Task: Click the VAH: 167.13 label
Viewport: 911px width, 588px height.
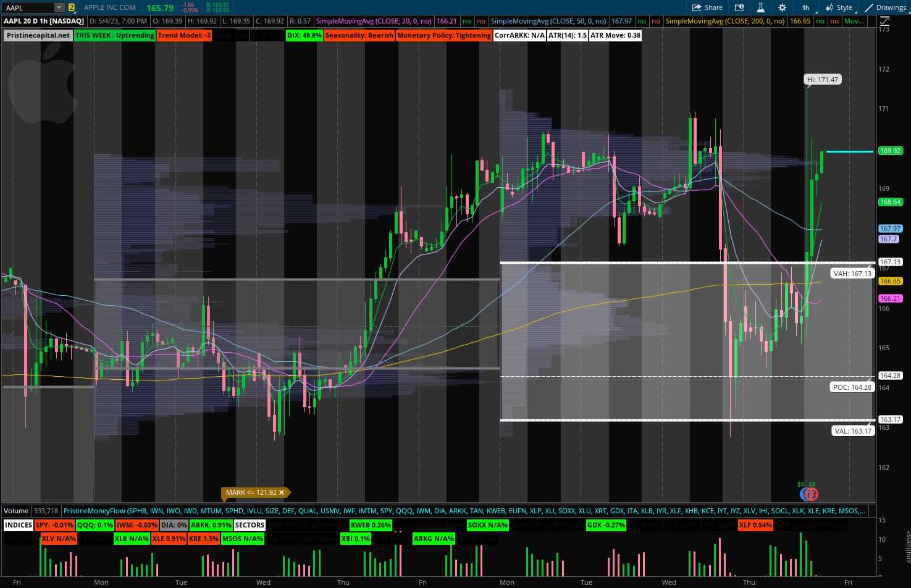Action: [852, 274]
